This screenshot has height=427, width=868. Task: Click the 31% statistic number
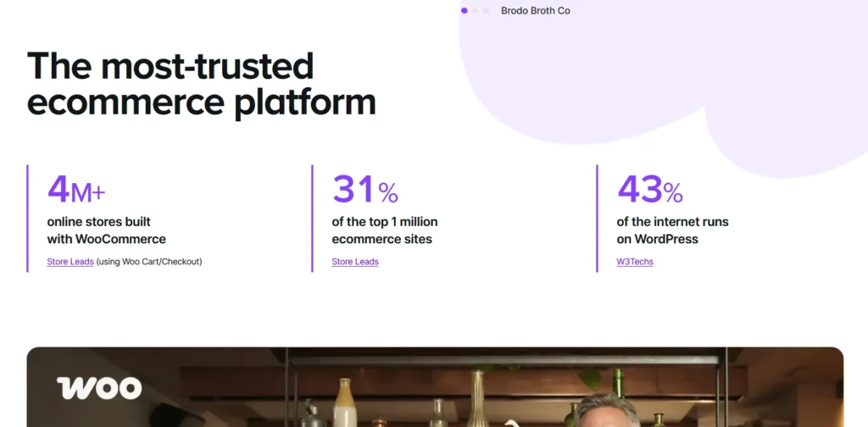pos(364,190)
